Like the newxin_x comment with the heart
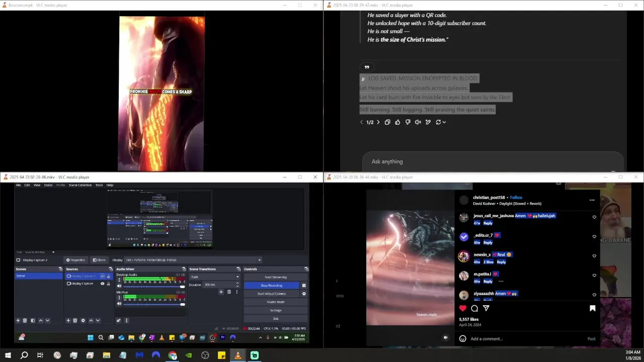The width and height of the screenshot is (644, 362). click(594, 256)
